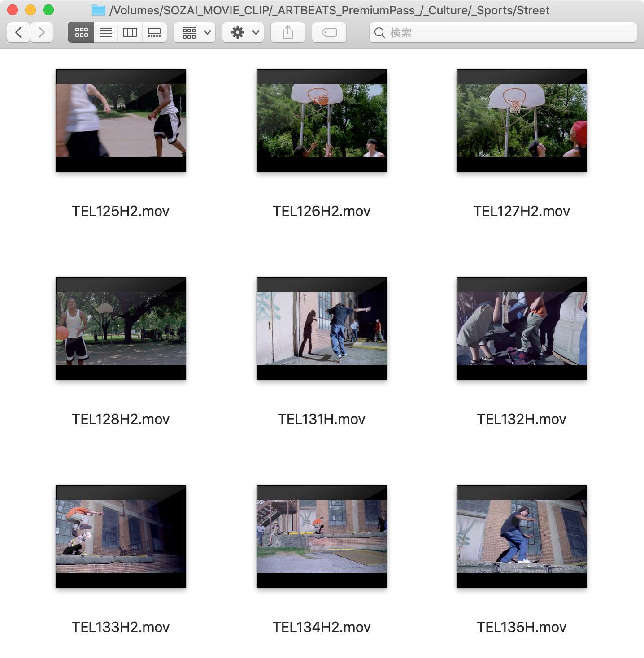Switch to list view

106,32
